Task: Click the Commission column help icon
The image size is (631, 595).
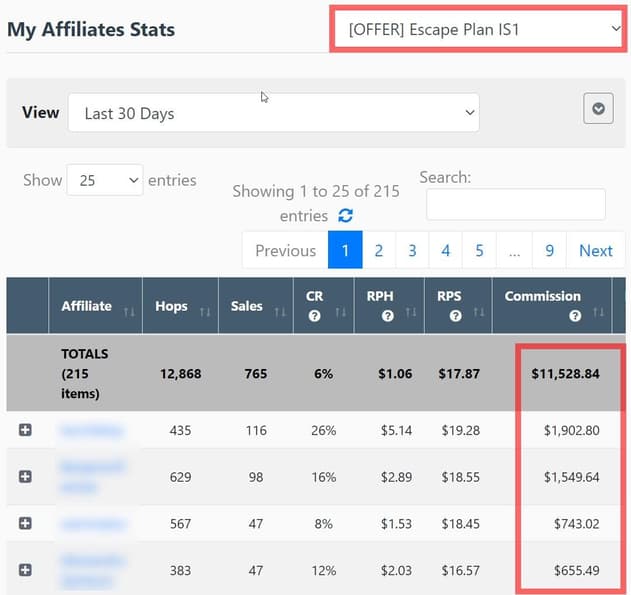Action: (x=574, y=315)
